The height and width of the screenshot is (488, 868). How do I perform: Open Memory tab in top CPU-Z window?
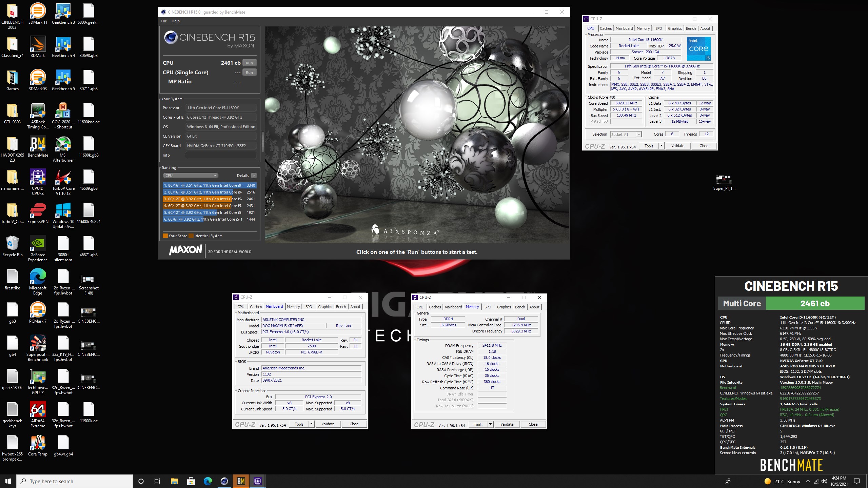coord(643,28)
